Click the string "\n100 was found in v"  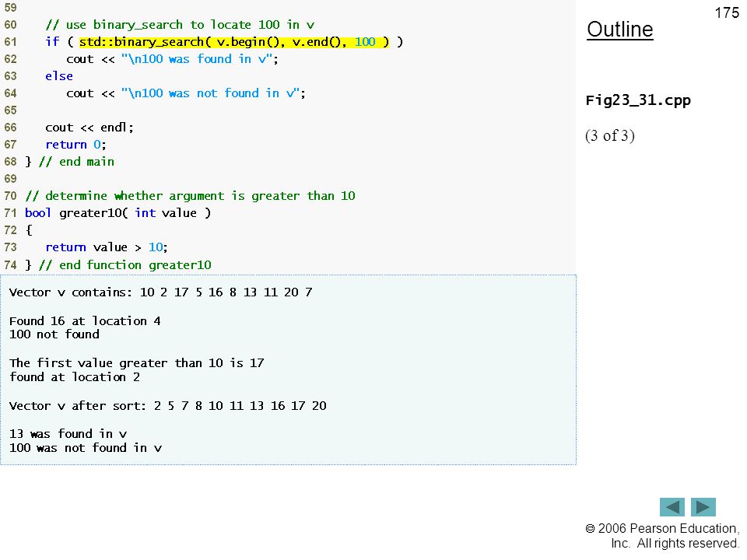197,59
